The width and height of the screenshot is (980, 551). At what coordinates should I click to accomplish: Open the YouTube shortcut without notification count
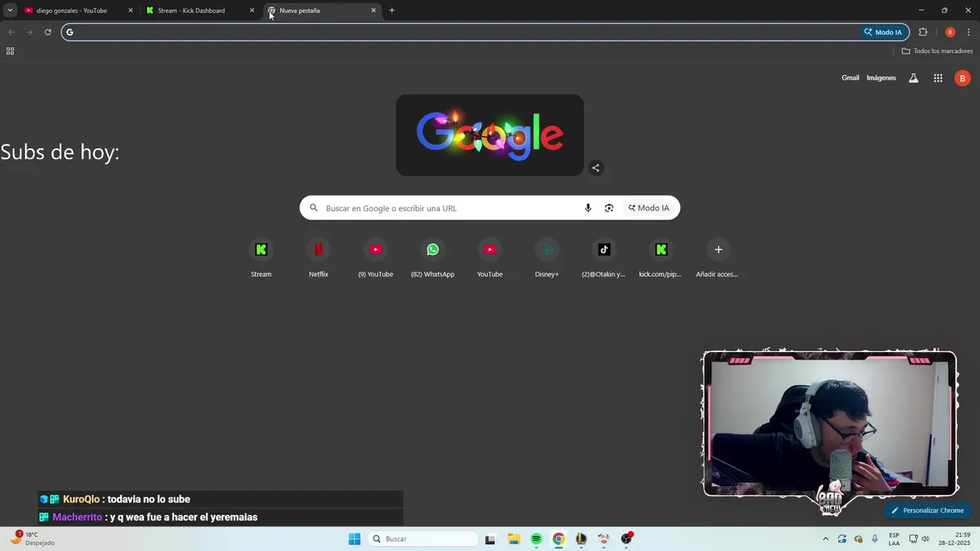coord(490,259)
